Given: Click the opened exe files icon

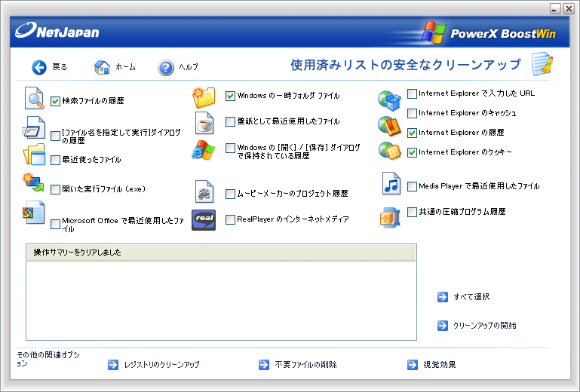Looking at the screenshot, I should 33,182.
